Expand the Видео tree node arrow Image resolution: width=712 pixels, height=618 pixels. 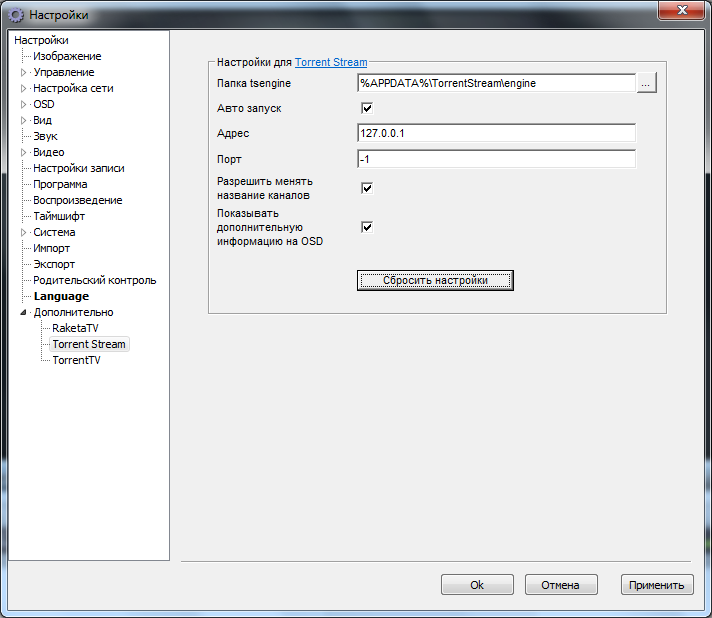tap(24, 153)
